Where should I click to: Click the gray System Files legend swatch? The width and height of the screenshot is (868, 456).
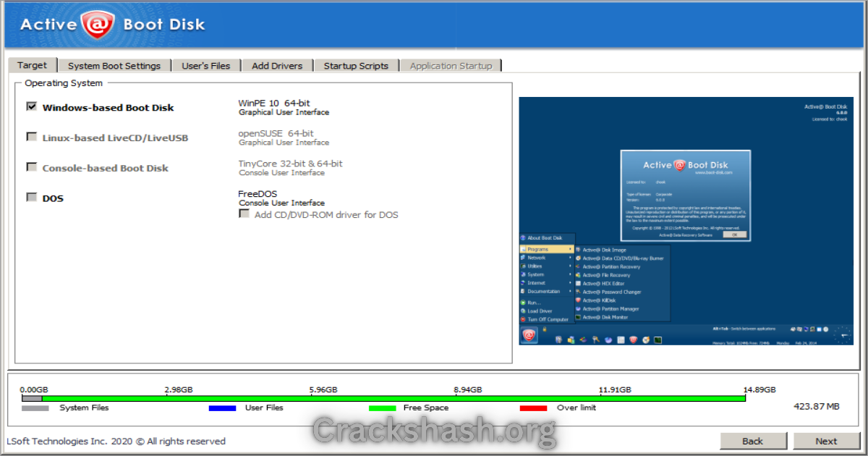tap(35, 408)
